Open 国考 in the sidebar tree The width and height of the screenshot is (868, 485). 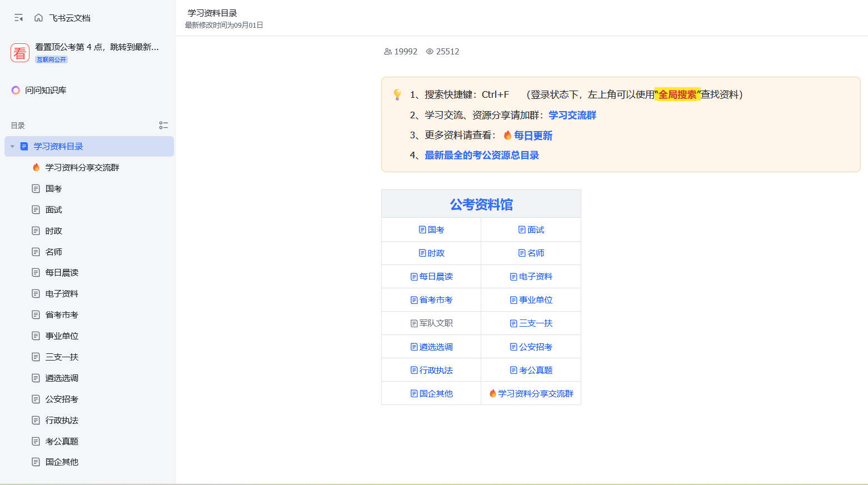coord(53,189)
